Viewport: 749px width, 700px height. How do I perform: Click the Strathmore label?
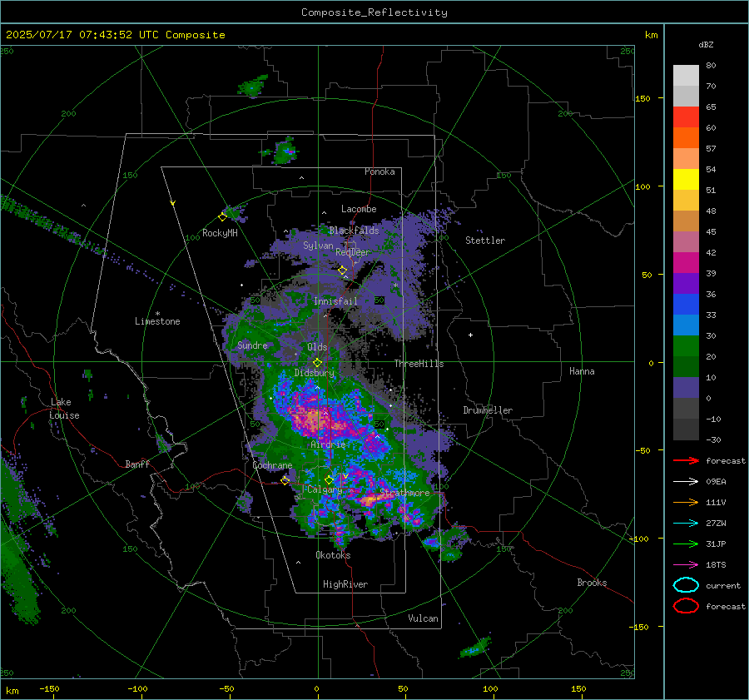coord(404,493)
